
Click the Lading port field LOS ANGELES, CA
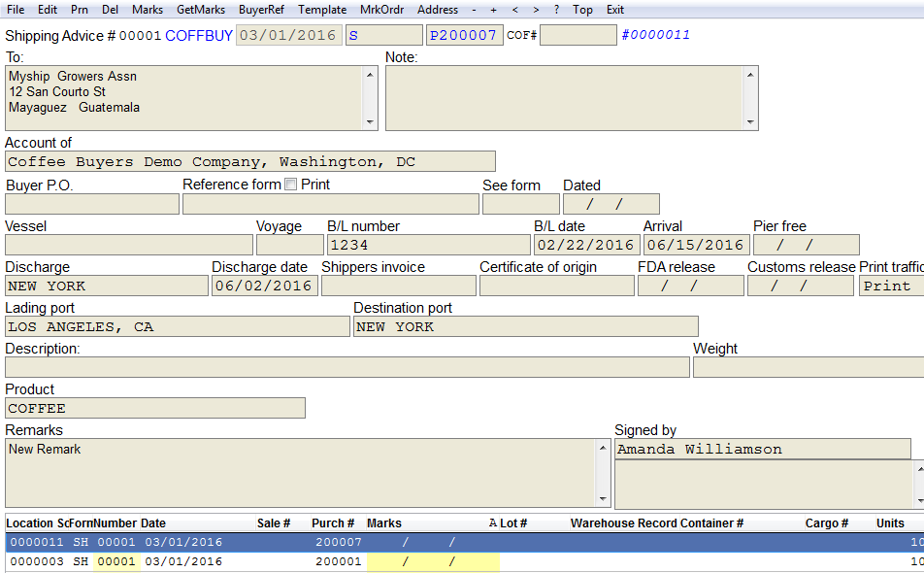point(178,326)
